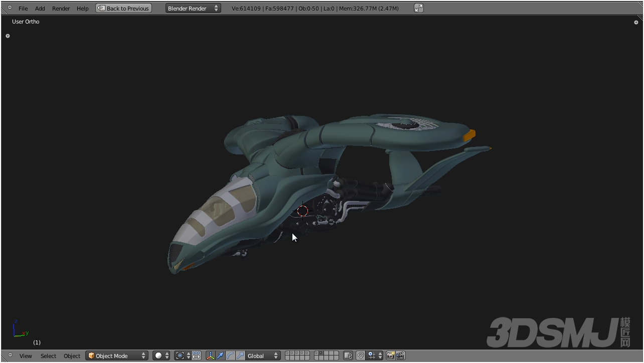The width and height of the screenshot is (644, 363).
Task: Collapse the 3D view header menus icon
Action: (10, 355)
